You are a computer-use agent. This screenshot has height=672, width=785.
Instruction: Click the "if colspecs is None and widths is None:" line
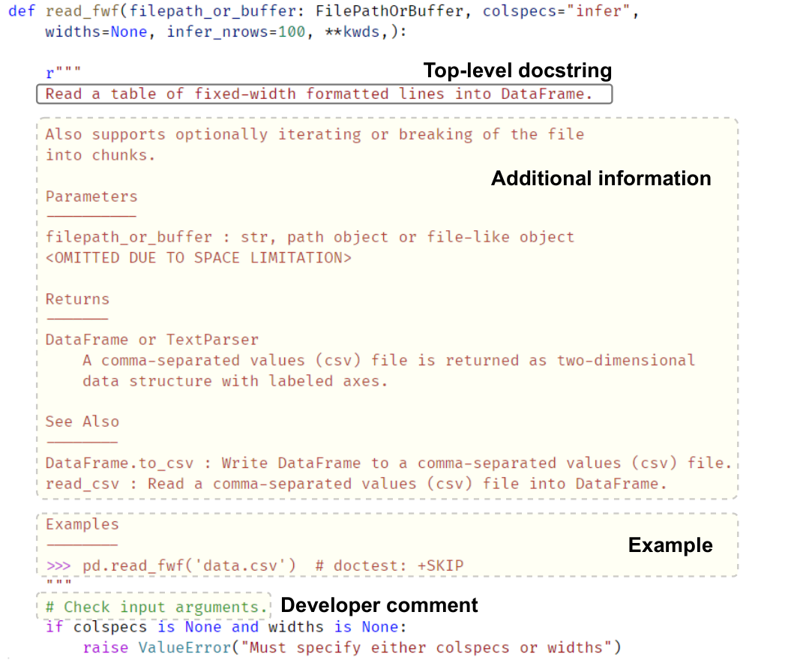pos(226,627)
